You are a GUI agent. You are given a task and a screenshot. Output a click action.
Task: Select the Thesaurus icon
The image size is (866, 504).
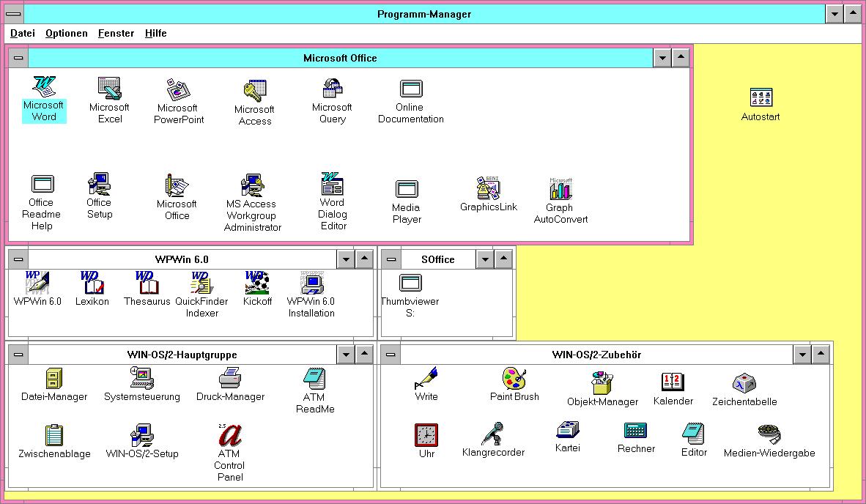click(147, 282)
